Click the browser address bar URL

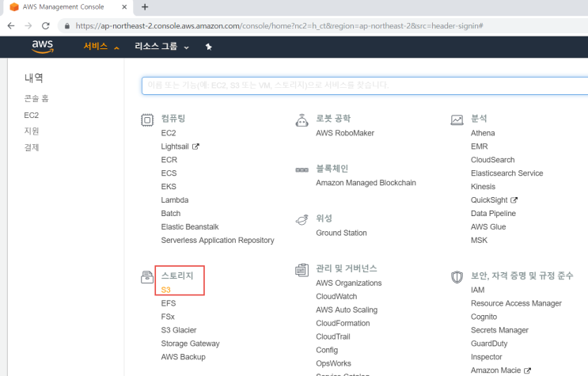279,26
